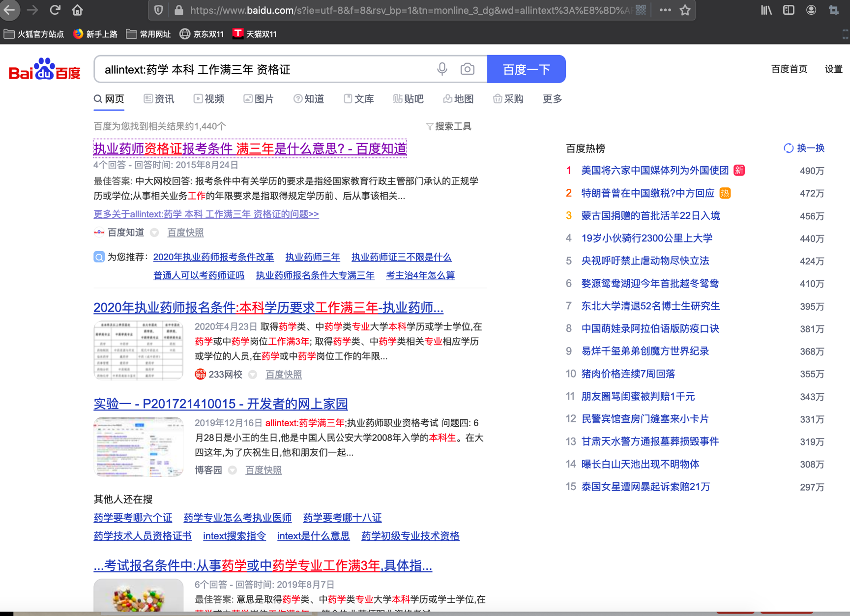Switch to the 采购 tab

pos(508,99)
